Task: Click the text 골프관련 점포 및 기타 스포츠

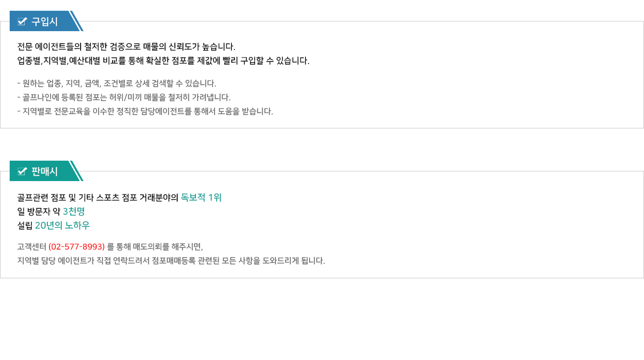Action: point(98,198)
